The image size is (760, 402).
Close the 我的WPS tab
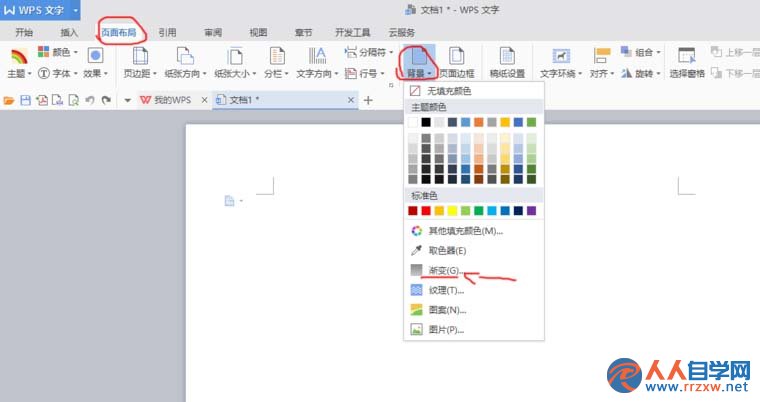pyautogui.click(x=204, y=100)
